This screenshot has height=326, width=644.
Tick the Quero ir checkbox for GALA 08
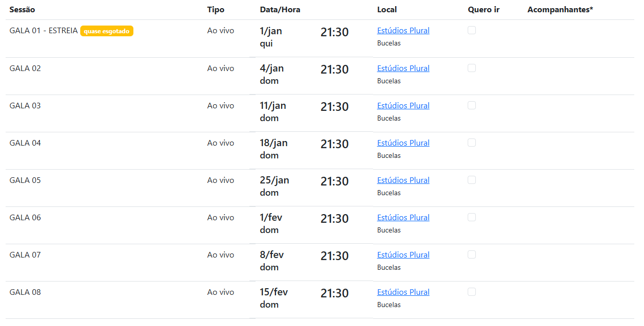pyautogui.click(x=472, y=292)
